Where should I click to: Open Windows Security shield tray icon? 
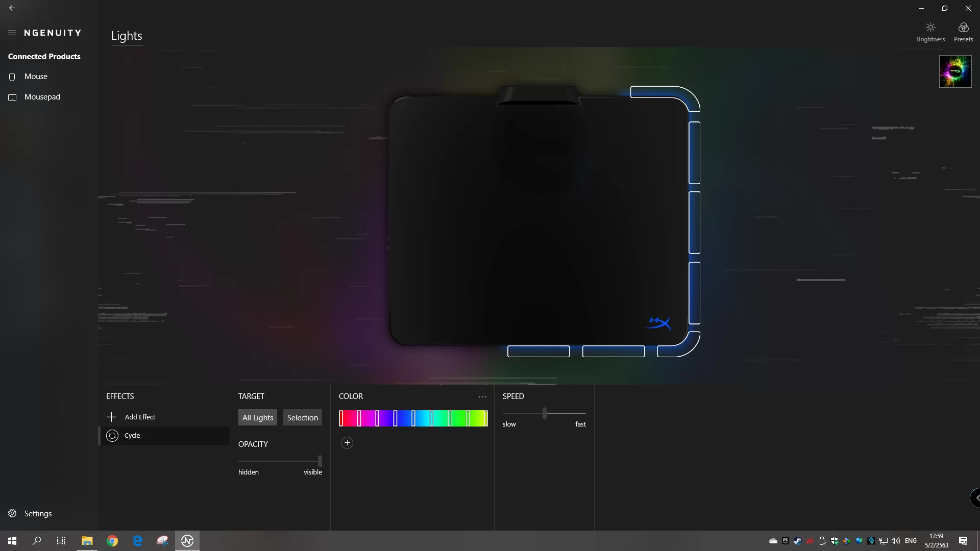coord(835,541)
